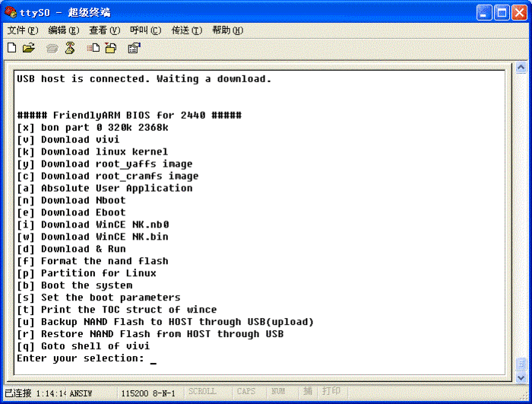The width and height of the screenshot is (532, 404).
Task: Click '[f] Format the nand flash' line
Action: [x=93, y=261]
